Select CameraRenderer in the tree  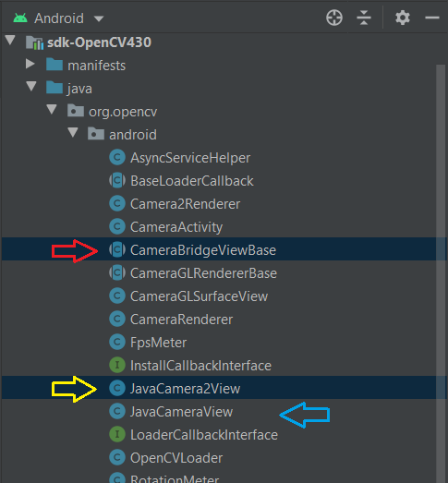tap(181, 320)
